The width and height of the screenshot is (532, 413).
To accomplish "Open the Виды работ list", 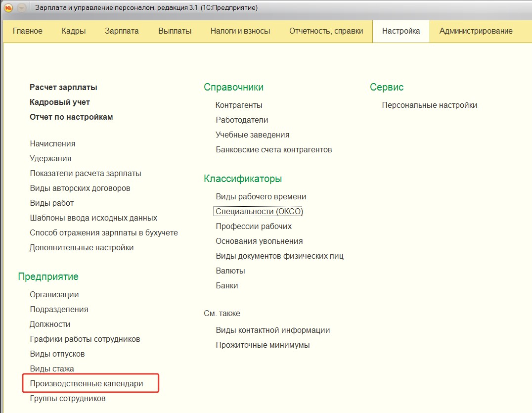I will point(52,203).
